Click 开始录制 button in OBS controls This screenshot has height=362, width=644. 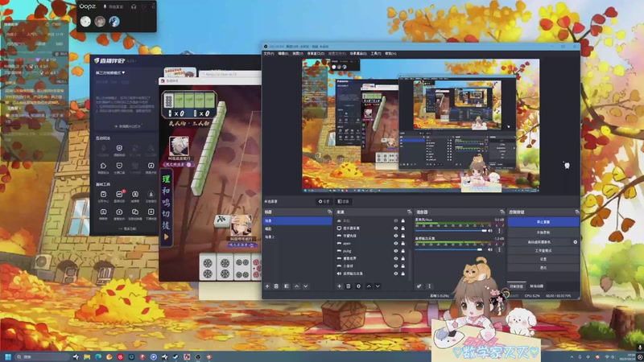543,232
